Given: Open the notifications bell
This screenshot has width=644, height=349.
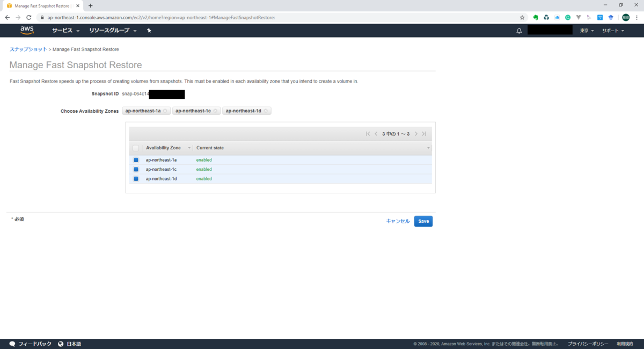Looking at the screenshot, I should 519,31.
